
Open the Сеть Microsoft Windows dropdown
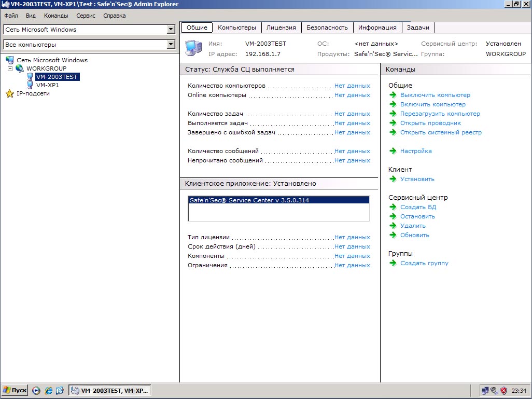click(171, 29)
